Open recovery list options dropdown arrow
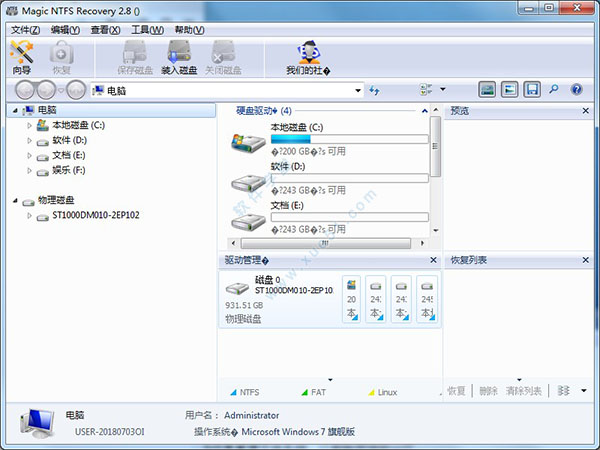This screenshot has height=450, width=600. pos(584,391)
